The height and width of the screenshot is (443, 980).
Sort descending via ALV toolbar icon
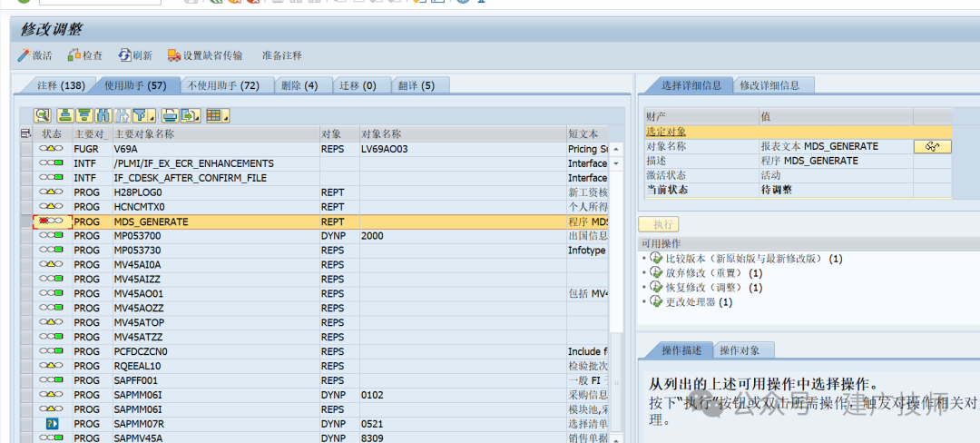(84, 115)
